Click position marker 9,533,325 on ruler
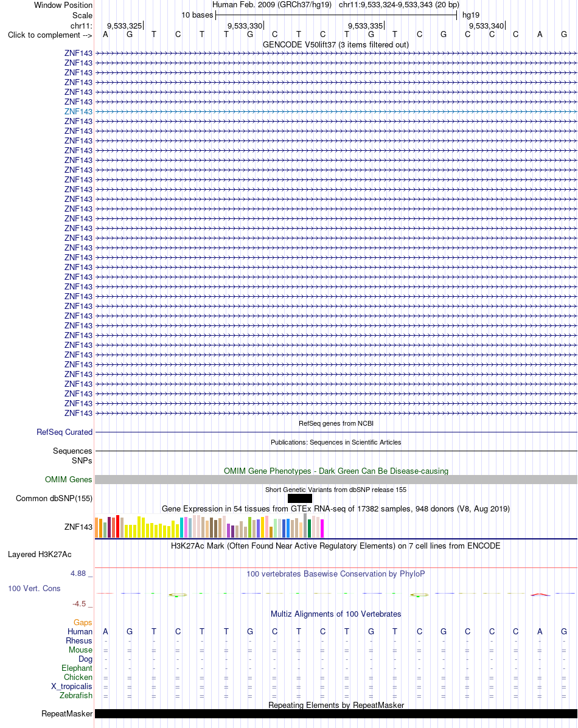Viewport: 578px width, 728px height. pos(125,26)
